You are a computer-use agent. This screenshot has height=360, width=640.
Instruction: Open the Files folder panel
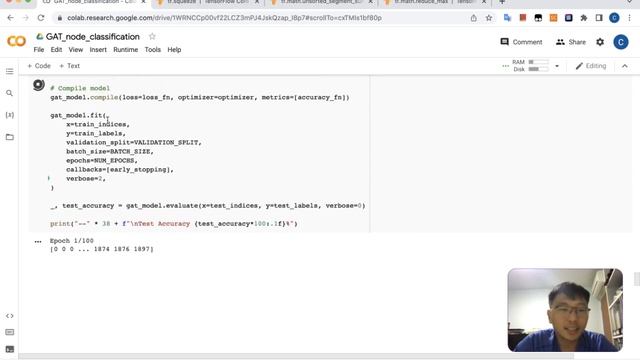(x=9, y=137)
